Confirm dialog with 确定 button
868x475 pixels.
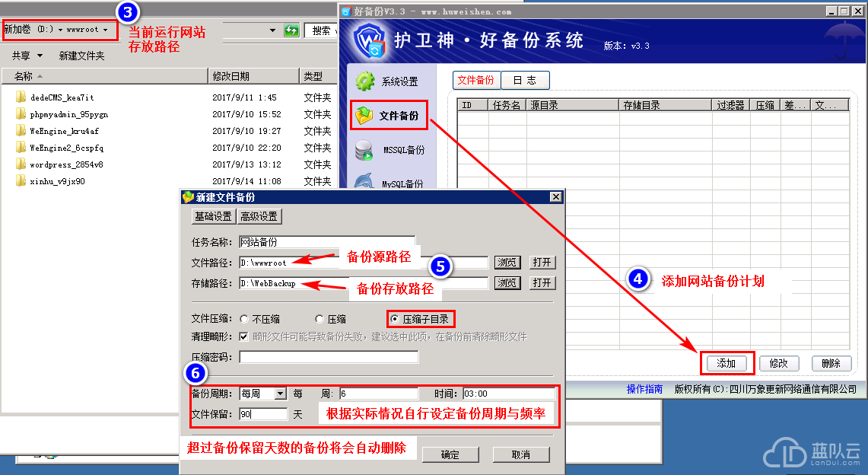pyautogui.click(x=450, y=454)
